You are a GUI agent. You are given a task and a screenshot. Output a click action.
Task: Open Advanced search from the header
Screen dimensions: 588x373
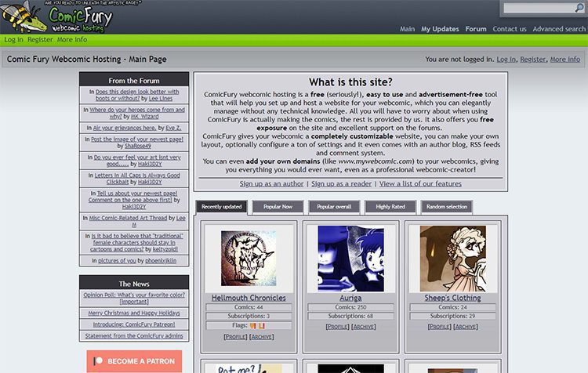(x=559, y=29)
